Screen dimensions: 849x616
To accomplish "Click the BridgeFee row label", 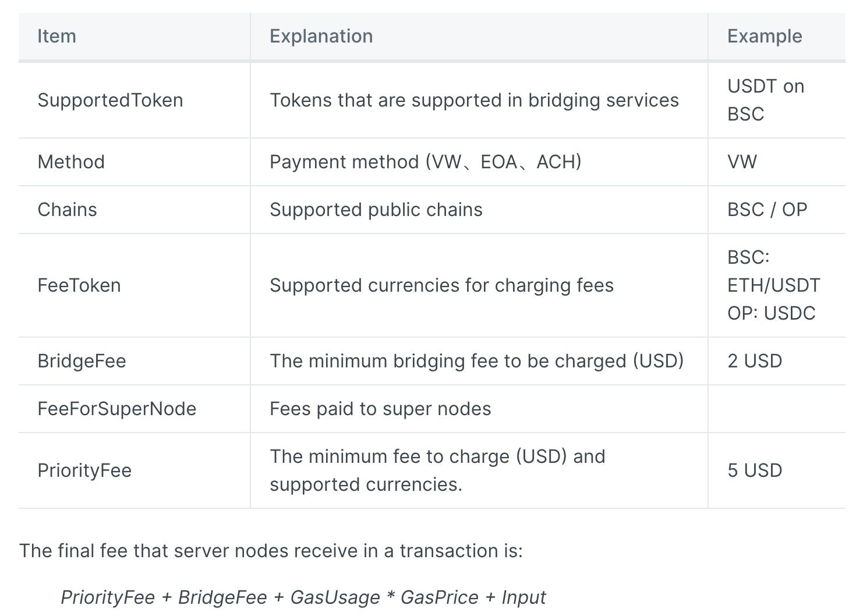I will (82, 361).
